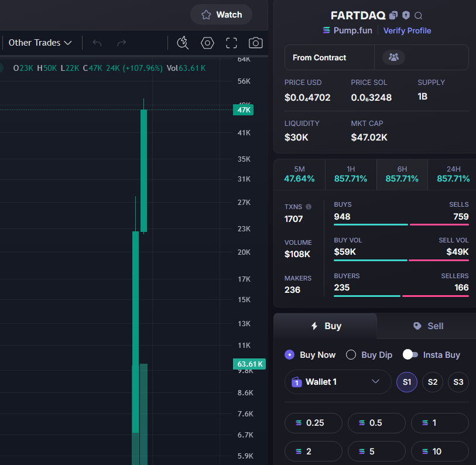Choose the 10 SOL buy amount
Screen dimensions: 476x465
tap(440, 452)
